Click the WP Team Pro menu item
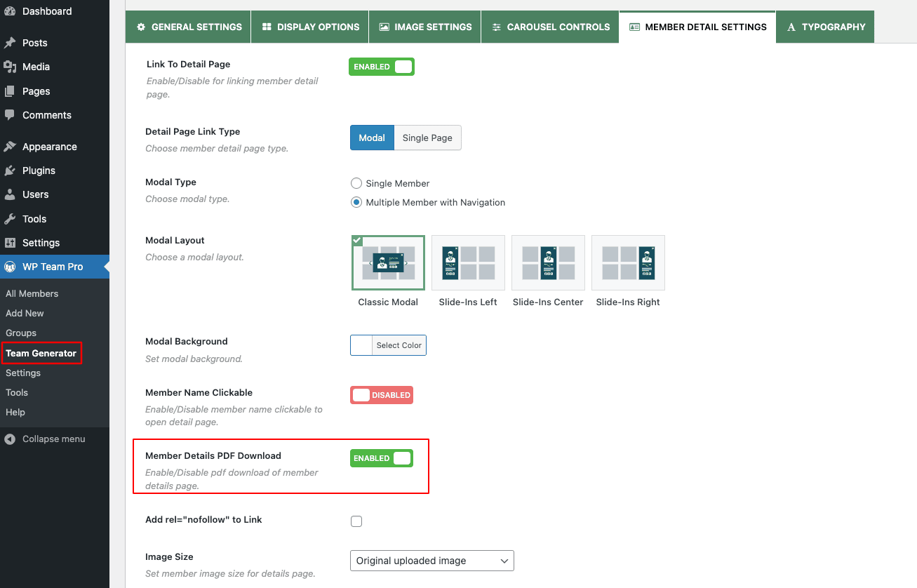The height and width of the screenshot is (588, 917). pyautogui.click(x=55, y=267)
